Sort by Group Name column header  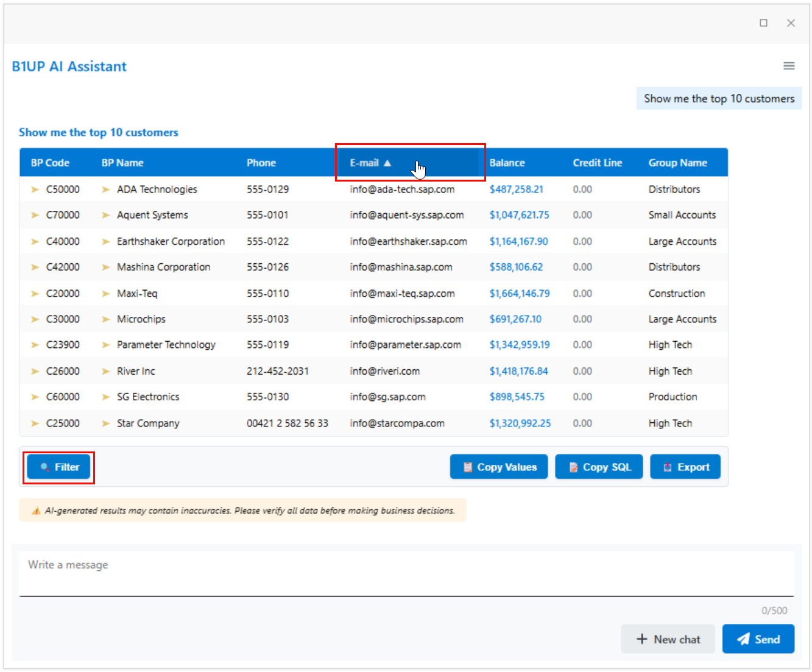tap(677, 163)
